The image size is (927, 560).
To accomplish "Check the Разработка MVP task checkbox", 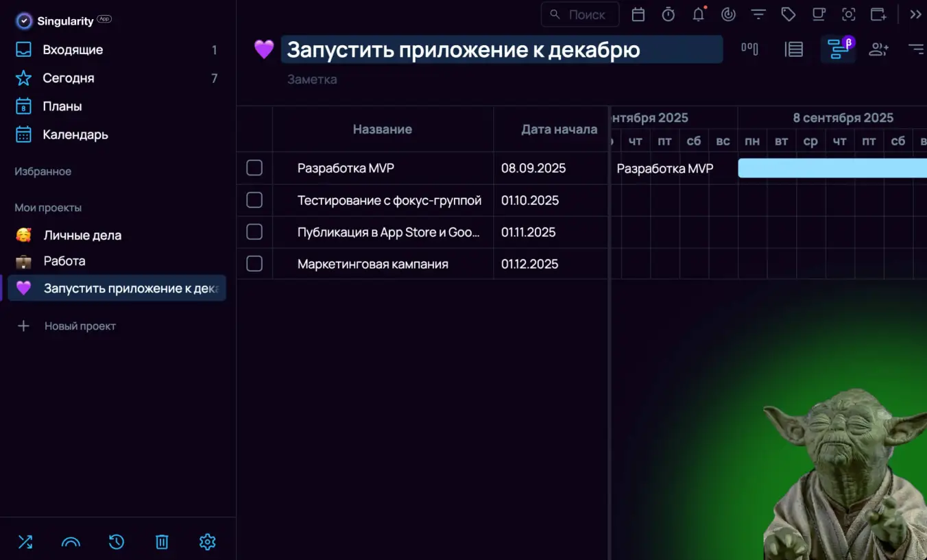I will point(254,168).
